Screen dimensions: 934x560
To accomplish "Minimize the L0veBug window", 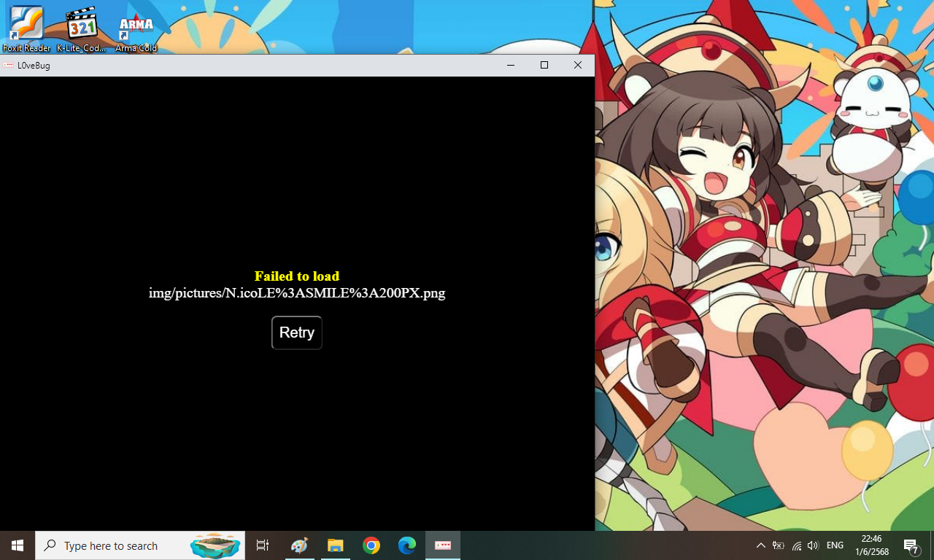I will click(511, 65).
